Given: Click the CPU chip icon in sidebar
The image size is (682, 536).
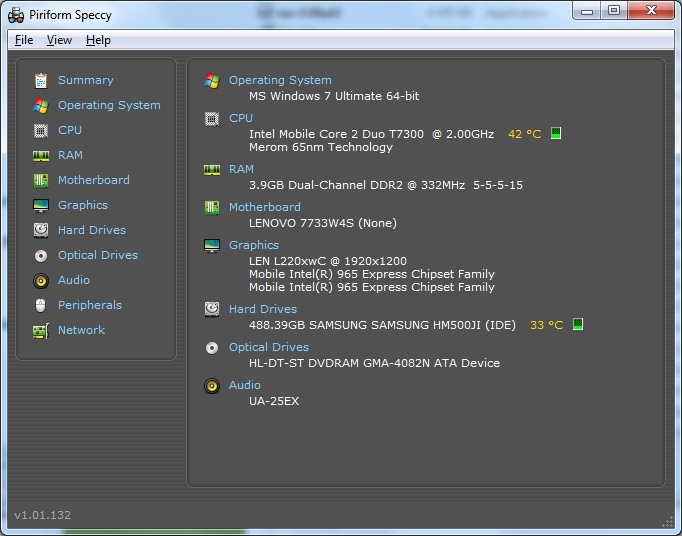Looking at the screenshot, I should pos(41,131).
